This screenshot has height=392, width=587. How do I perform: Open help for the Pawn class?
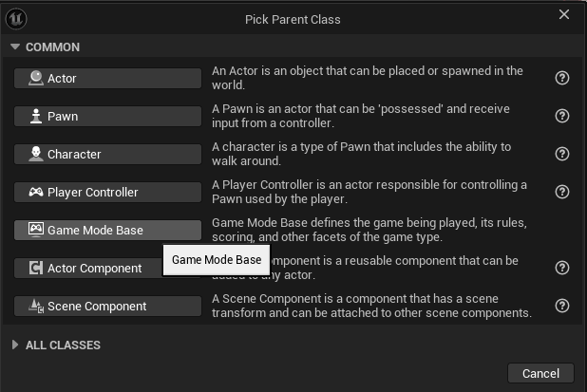(562, 116)
